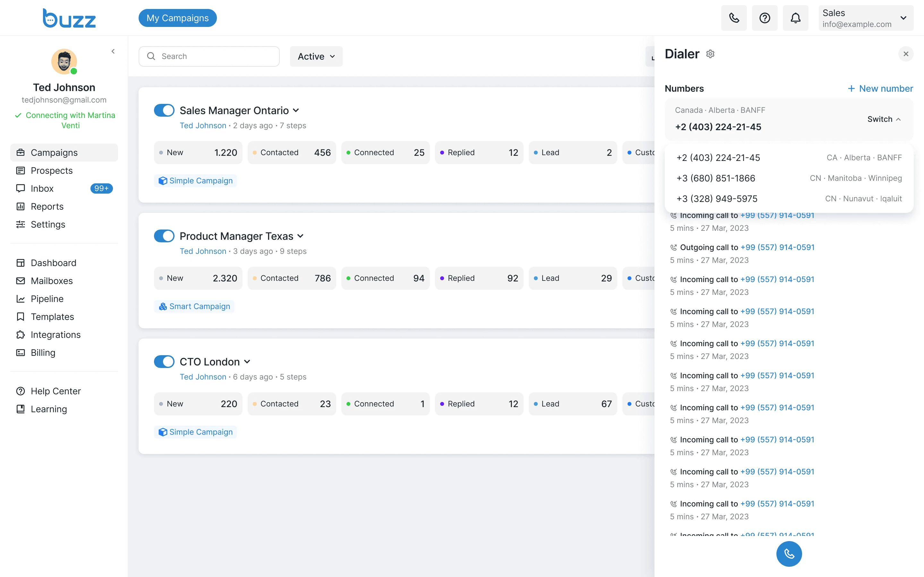Open Dialer settings gear icon
This screenshot has height=577, width=924.
(x=710, y=54)
